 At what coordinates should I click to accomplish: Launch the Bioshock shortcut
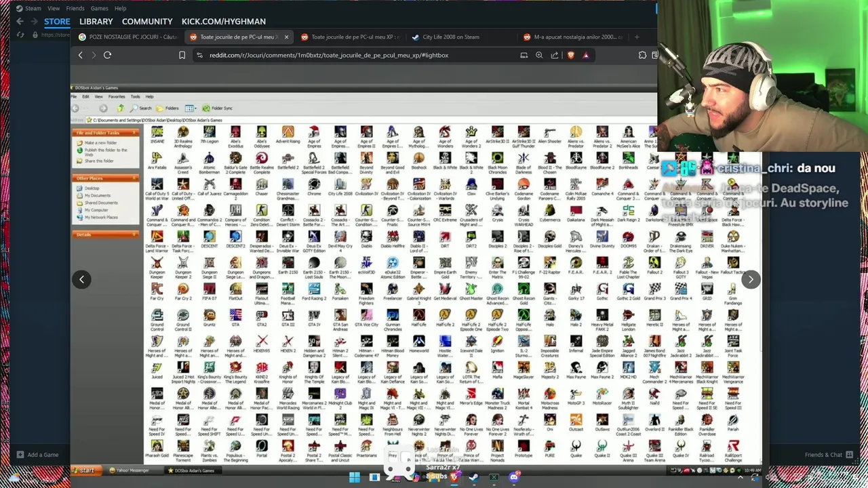pos(419,162)
